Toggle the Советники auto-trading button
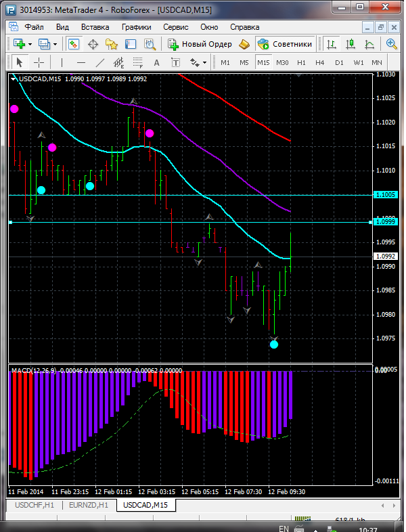The image size is (406, 532). coord(285,44)
